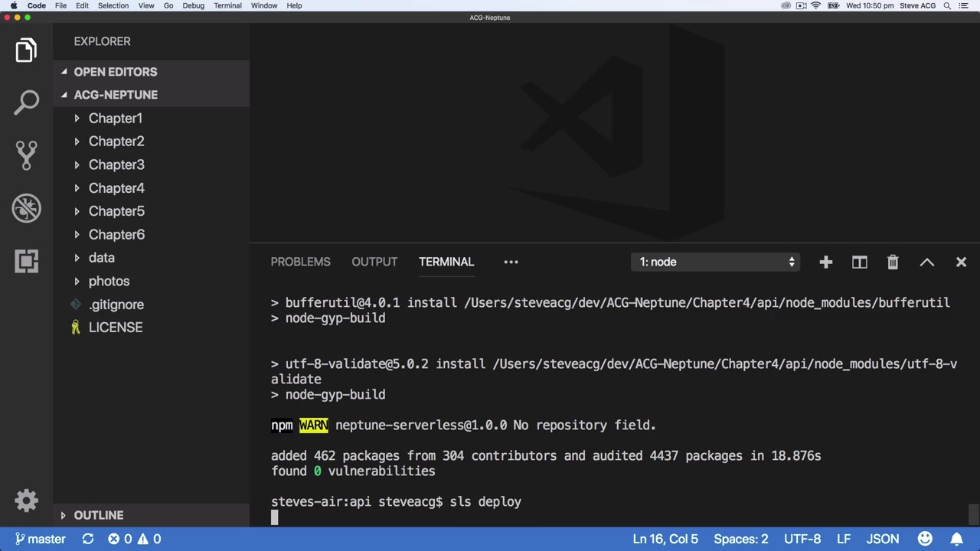Switch to the PROBLEMS tab
The height and width of the screenshot is (551, 980).
coord(300,262)
